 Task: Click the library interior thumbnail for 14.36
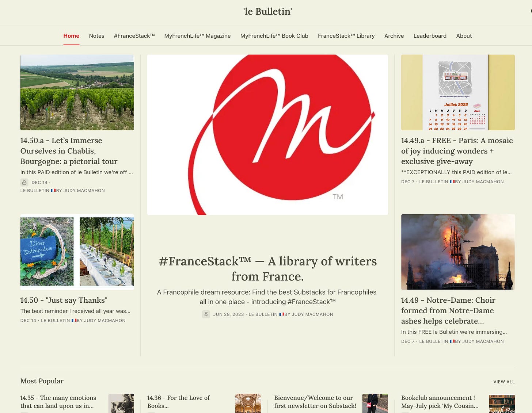tap(248, 403)
